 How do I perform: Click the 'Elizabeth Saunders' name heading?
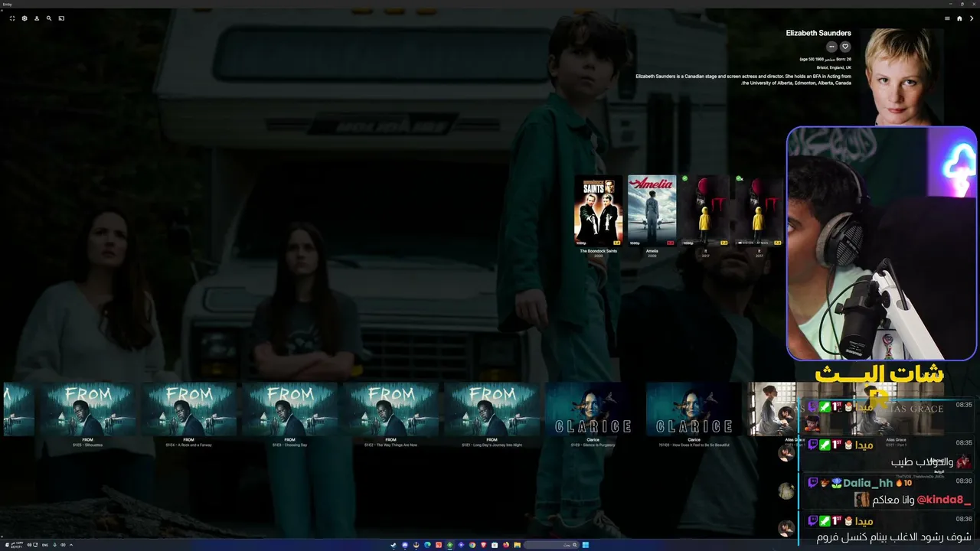coord(818,34)
